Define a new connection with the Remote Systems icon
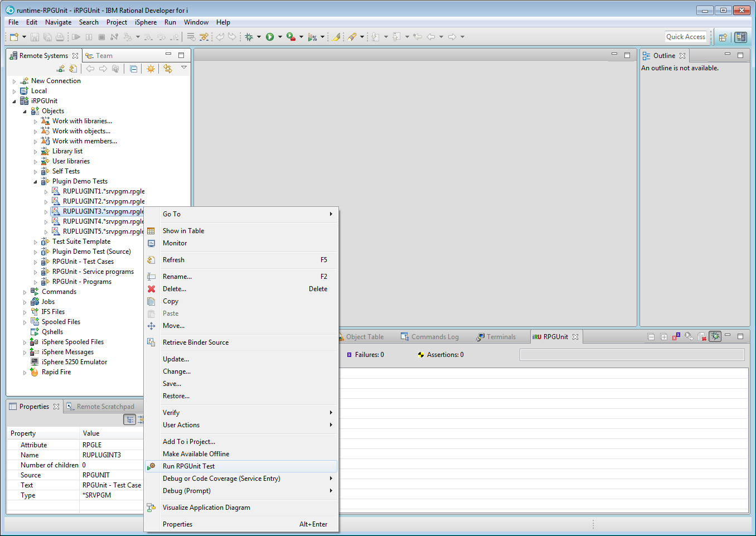 point(60,68)
